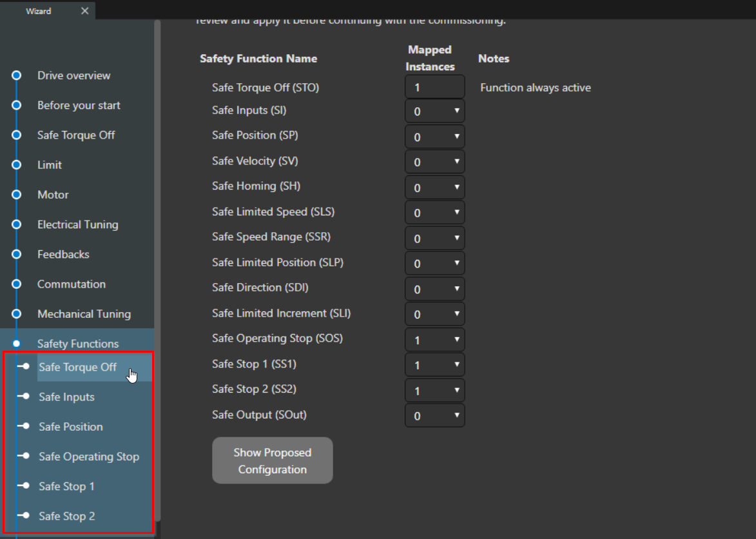Open Safe Operating Stop wizard step

point(89,456)
